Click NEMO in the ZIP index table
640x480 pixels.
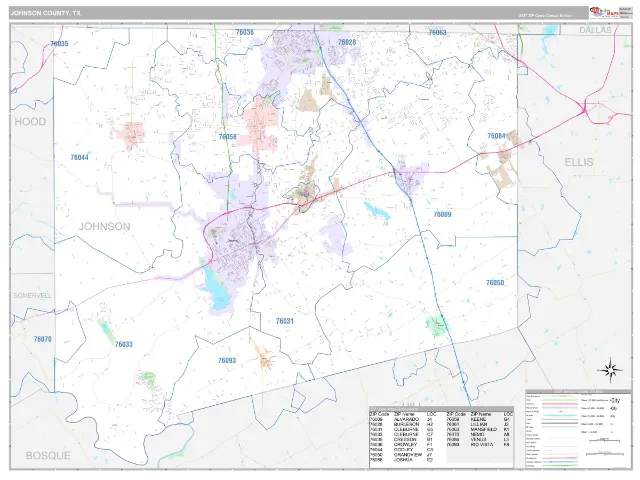[477, 435]
